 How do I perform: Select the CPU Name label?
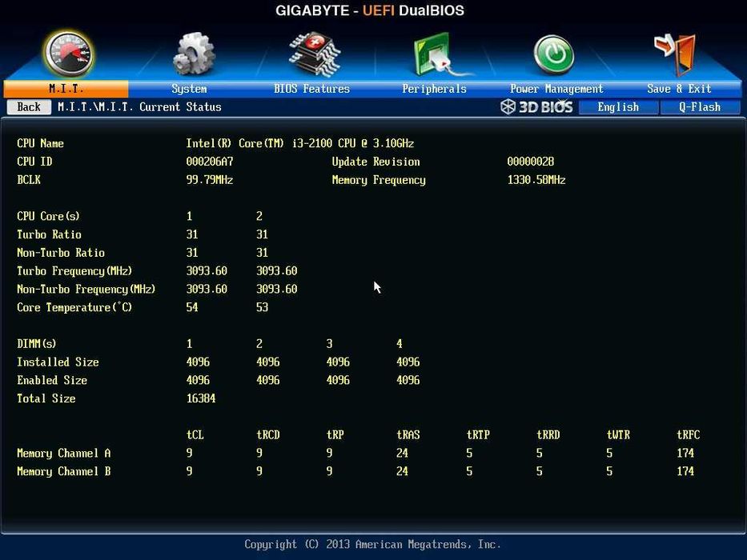click(41, 143)
